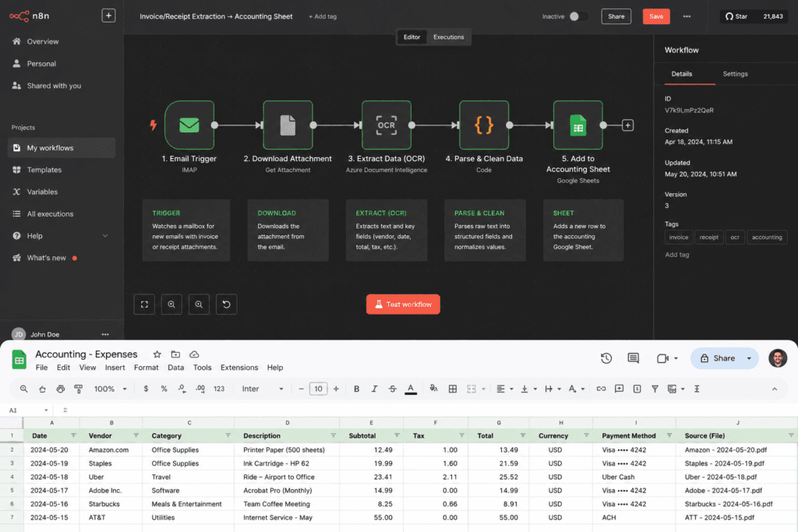Open the comments panel in Sheets

pos(633,358)
